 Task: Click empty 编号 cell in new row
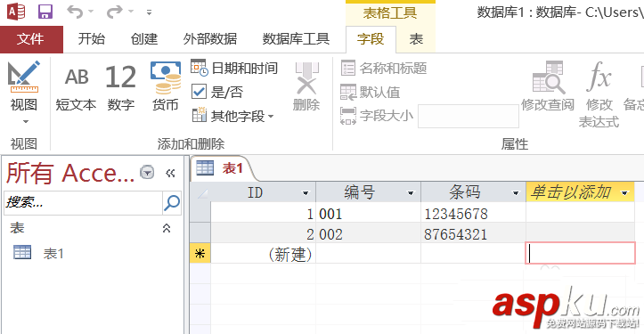(369, 254)
